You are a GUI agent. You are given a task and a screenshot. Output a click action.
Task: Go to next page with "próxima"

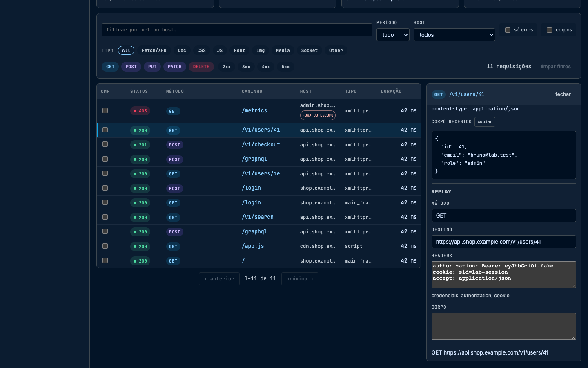[x=300, y=279]
